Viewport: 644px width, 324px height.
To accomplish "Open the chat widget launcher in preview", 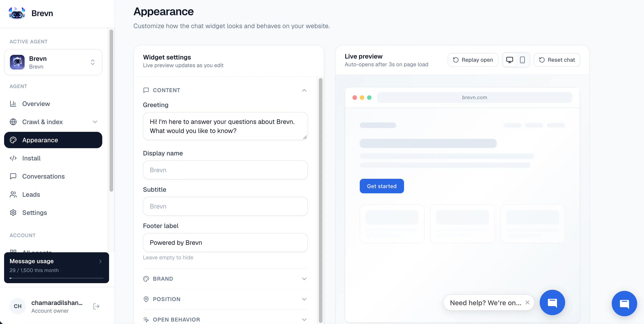I will click(x=552, y=302).
